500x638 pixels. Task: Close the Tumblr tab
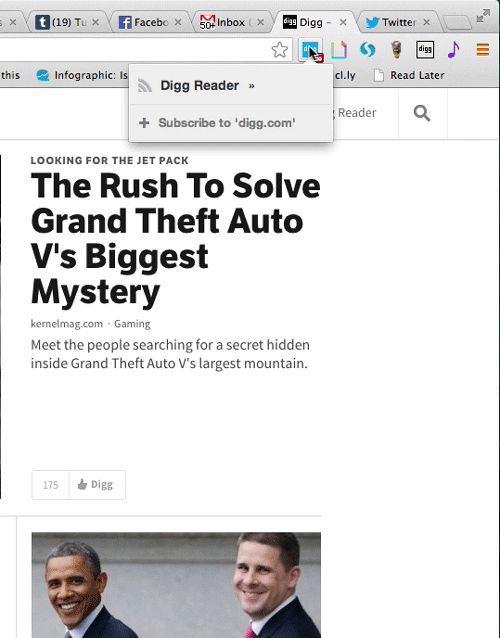(95, 22)
